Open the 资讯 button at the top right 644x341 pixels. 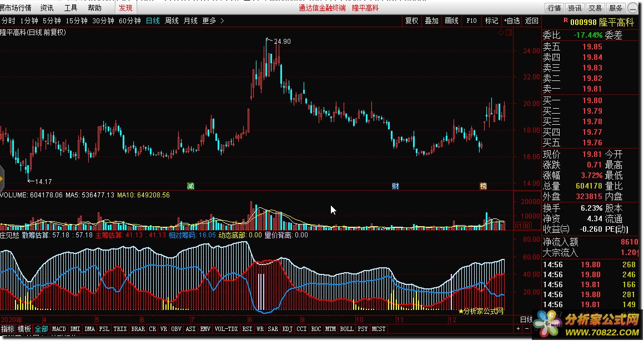click(575, 8)
